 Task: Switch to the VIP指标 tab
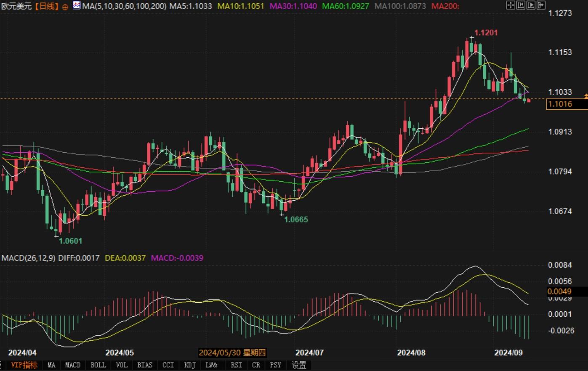[24, 365]
